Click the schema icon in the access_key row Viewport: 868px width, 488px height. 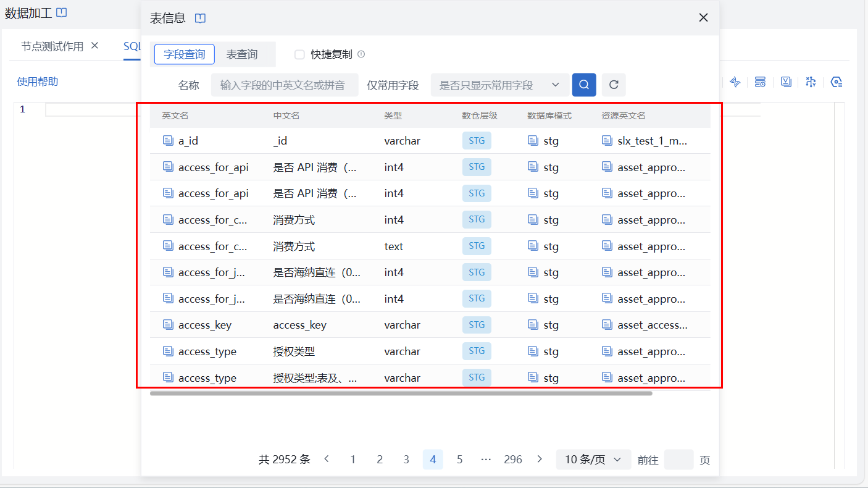point(533,325)
